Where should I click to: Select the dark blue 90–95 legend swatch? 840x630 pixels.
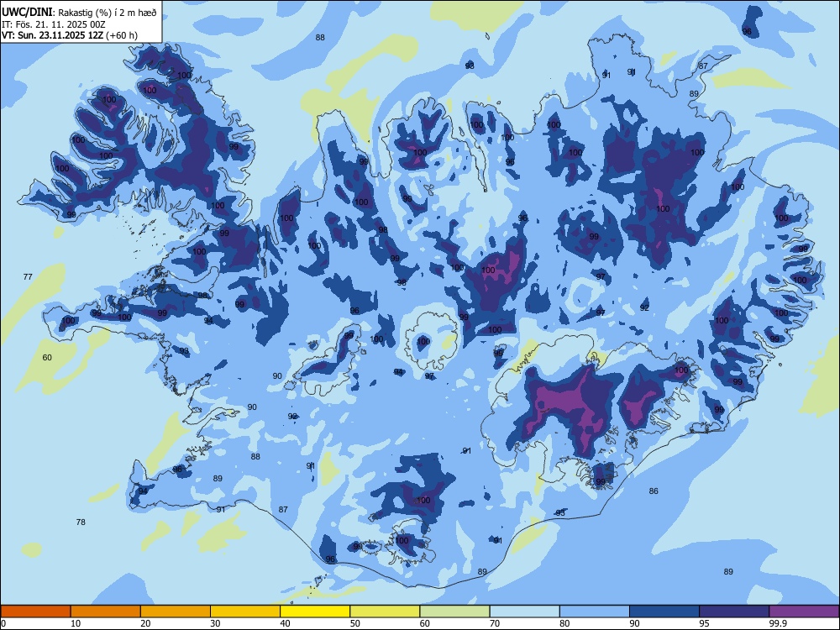tap(664, 612)
